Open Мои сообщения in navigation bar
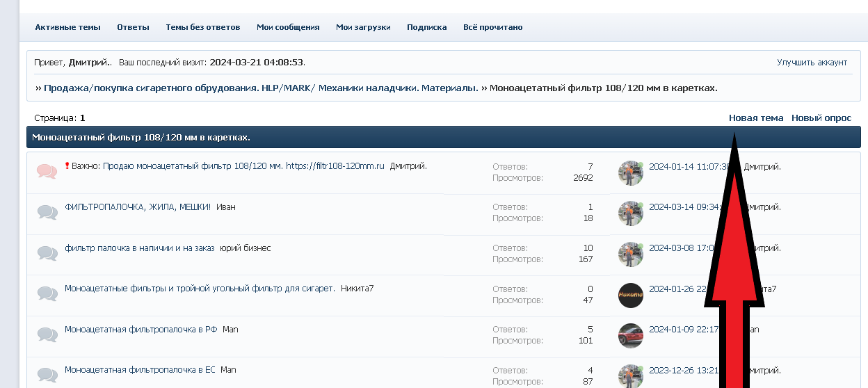The width and height of the screenshot is (868, 388). click(x=288, y=27)
